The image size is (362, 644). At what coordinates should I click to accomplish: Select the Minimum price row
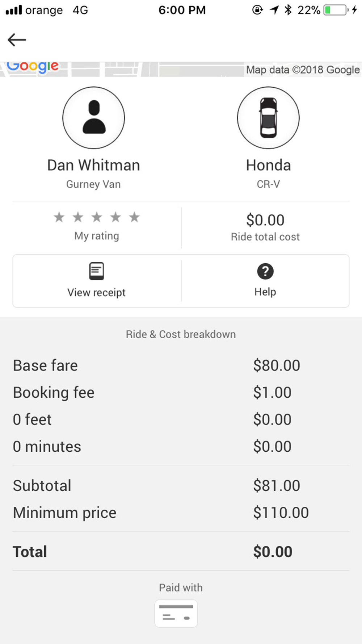pos(181,513)
